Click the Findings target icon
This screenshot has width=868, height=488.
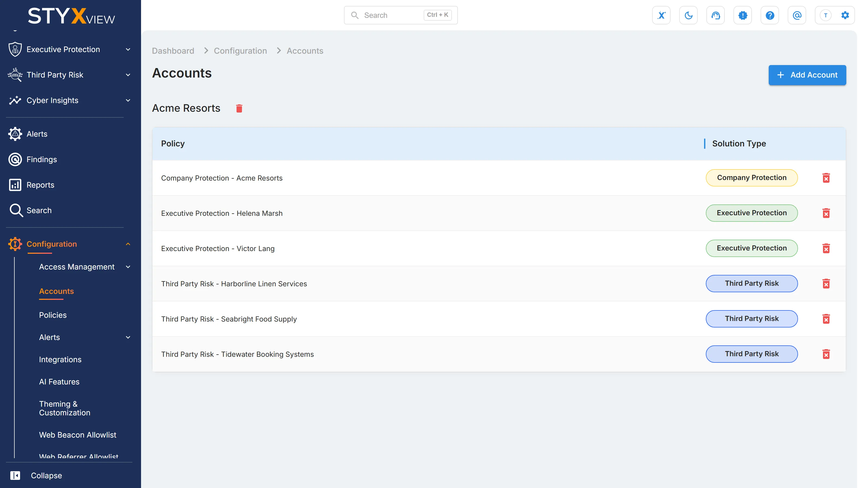tap(15, 160)
